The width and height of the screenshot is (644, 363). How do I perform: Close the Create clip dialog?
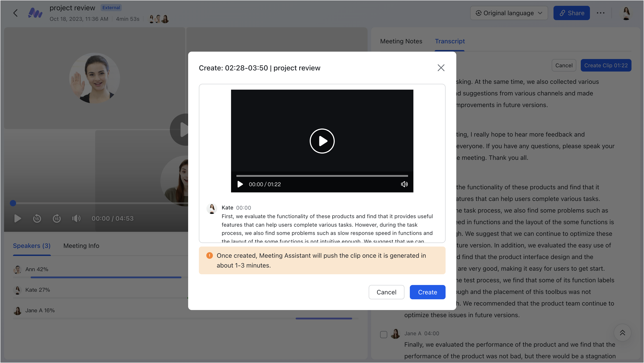click(441, 68)
